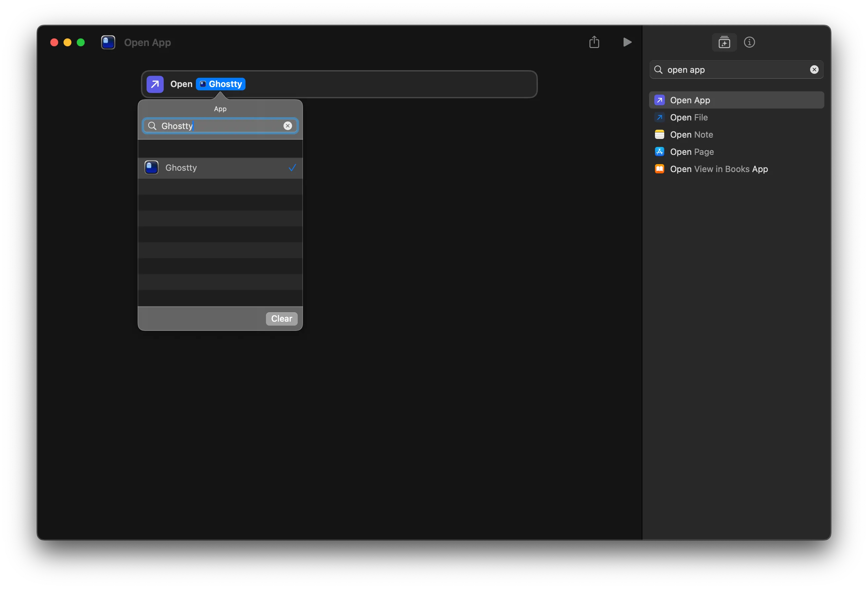Minimize window with yellow button
The image size is (868, 589).
coord(67,43)
